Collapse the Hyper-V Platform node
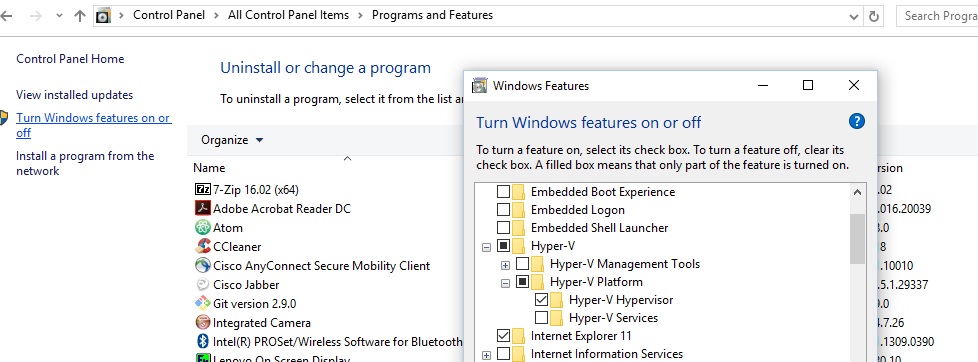Viewport: 978px width, 362px height. point(506,283)
